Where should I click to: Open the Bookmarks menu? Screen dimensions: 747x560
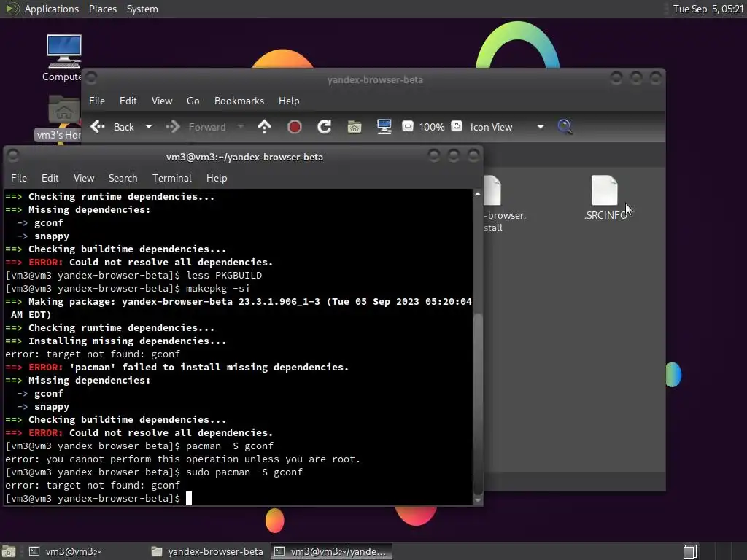[239, 101]
